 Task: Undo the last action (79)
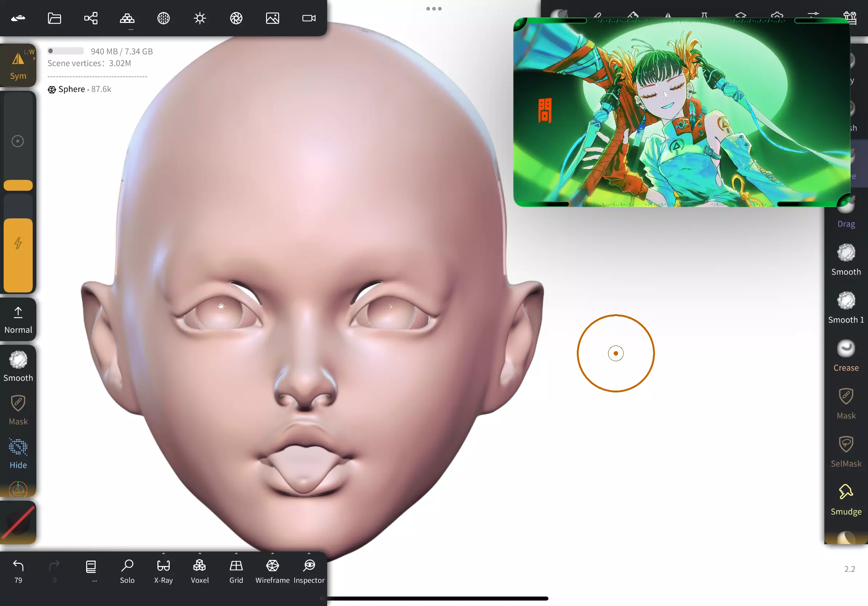click(x=18, y=571)
